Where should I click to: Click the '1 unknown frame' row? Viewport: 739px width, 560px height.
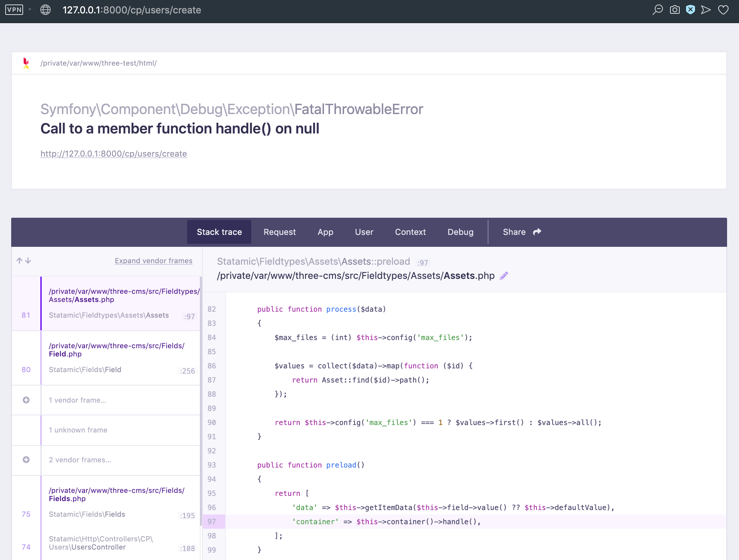106,430
